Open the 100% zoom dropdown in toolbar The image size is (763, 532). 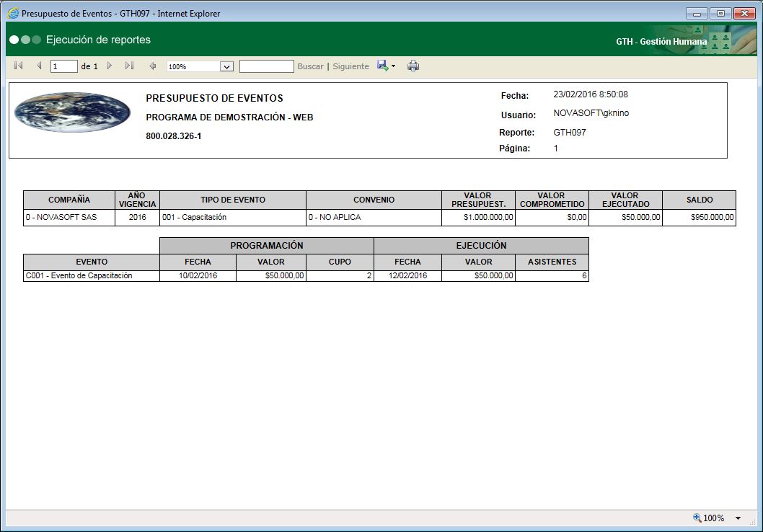click(226, 66)
